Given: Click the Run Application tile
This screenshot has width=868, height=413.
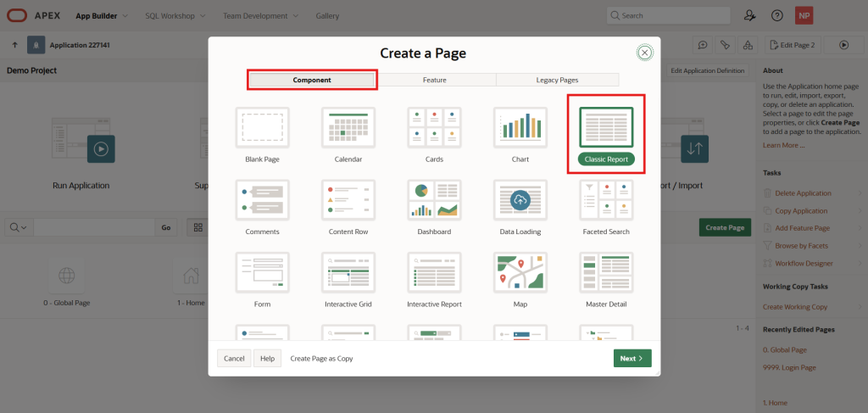Looking at the screenshot, I should pos(81,153).
